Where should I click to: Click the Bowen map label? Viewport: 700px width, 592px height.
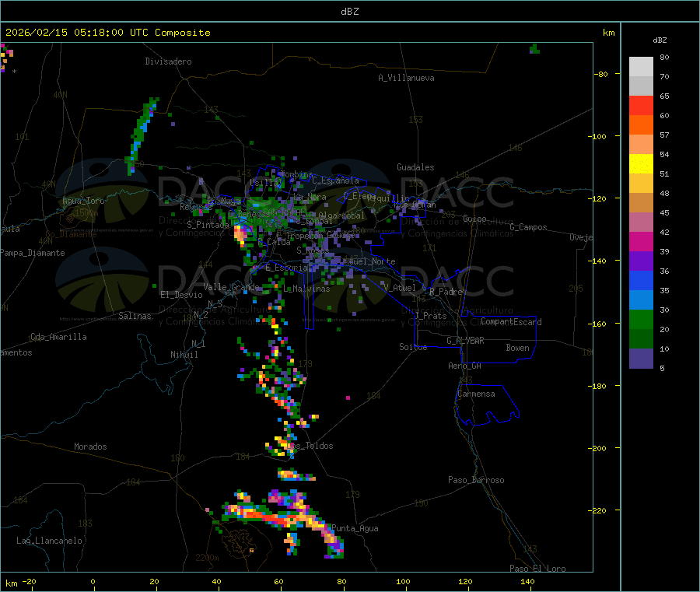(518, 348)
